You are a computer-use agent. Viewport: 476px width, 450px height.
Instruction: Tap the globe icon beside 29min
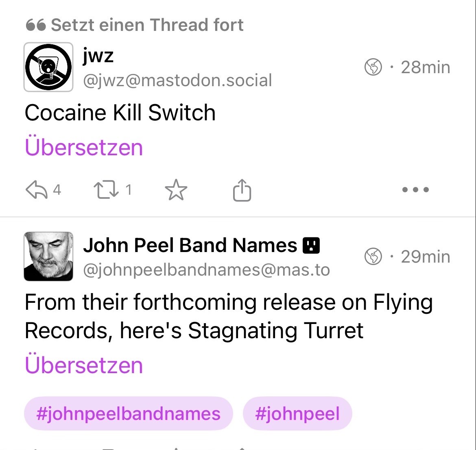click(373, 257)
